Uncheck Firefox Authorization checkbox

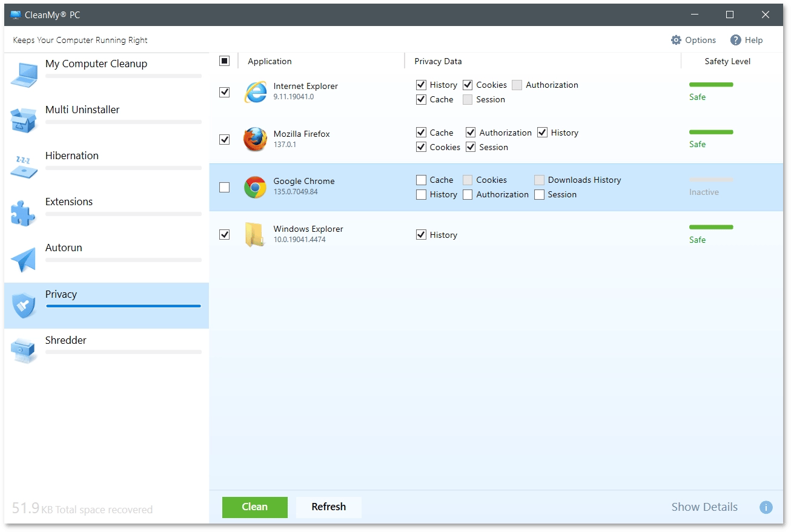(471, 133)
